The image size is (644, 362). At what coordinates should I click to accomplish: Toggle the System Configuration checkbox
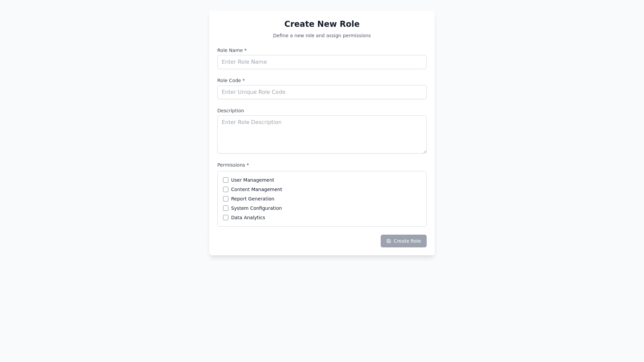pyautogui.click(x=226, y=208)
